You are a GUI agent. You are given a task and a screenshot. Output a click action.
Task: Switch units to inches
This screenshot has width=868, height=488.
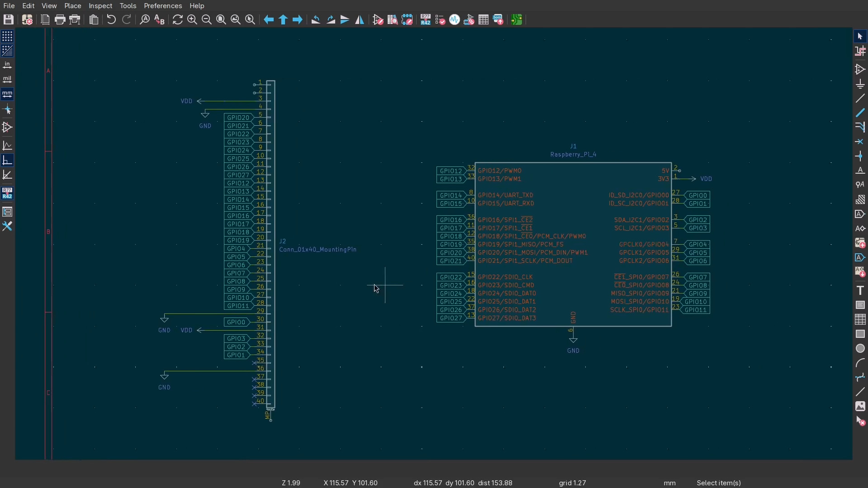pyautogui.click(x=7, y=66)
